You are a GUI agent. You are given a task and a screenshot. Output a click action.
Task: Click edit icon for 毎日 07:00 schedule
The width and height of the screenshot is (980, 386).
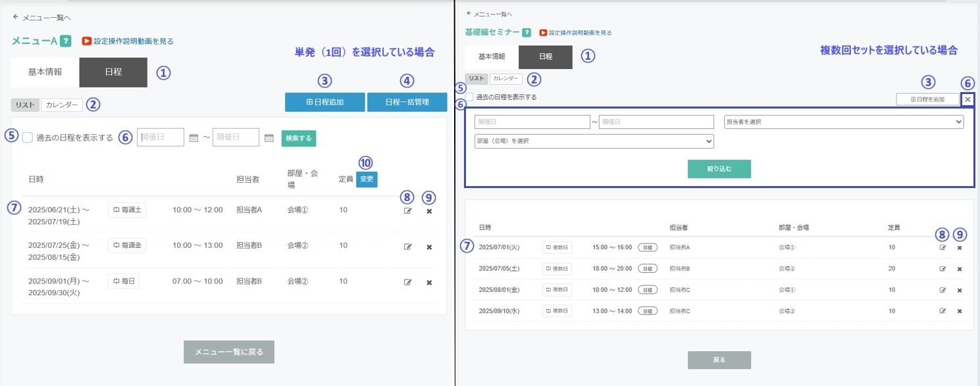coord(407,282)
